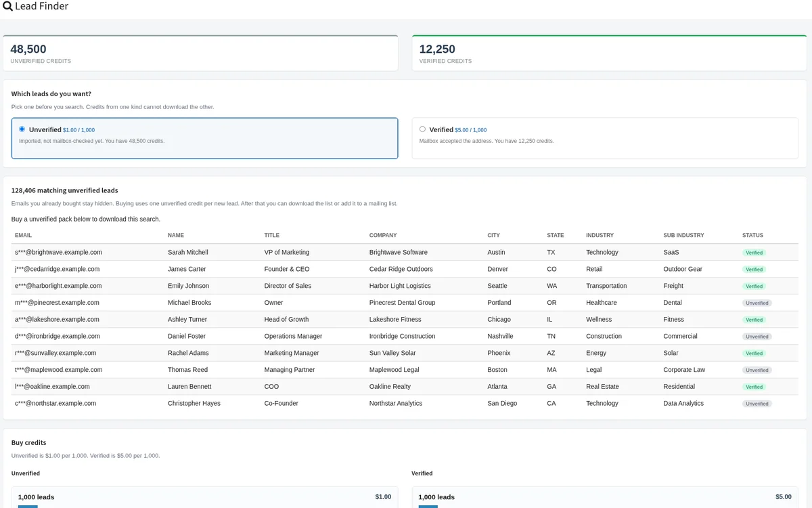This screenshot has height=508, width=812.
Task: Click the name Michael Brooks
Action: (189, 303)
